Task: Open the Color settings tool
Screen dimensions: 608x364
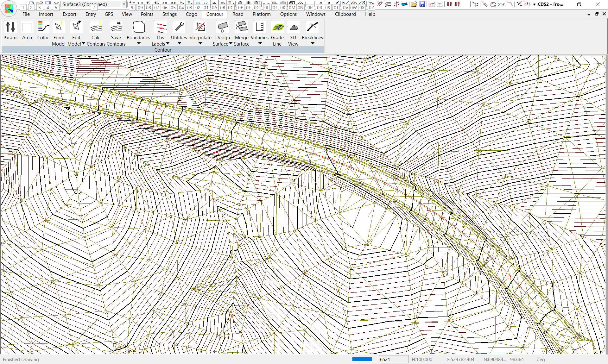Action: click(x=43, y=28)
